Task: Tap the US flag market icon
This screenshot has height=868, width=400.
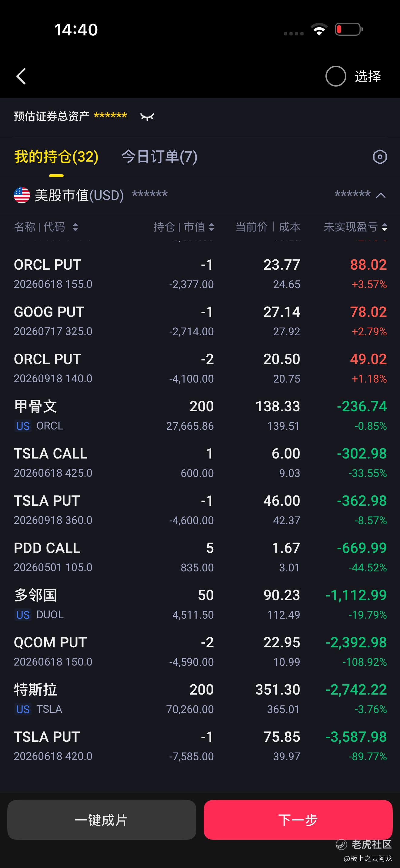Action: 22,196
